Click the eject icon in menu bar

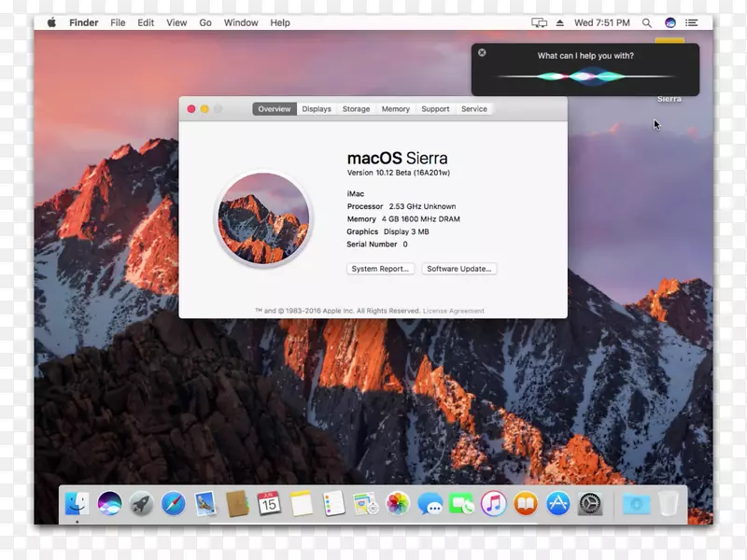point(560,22)
